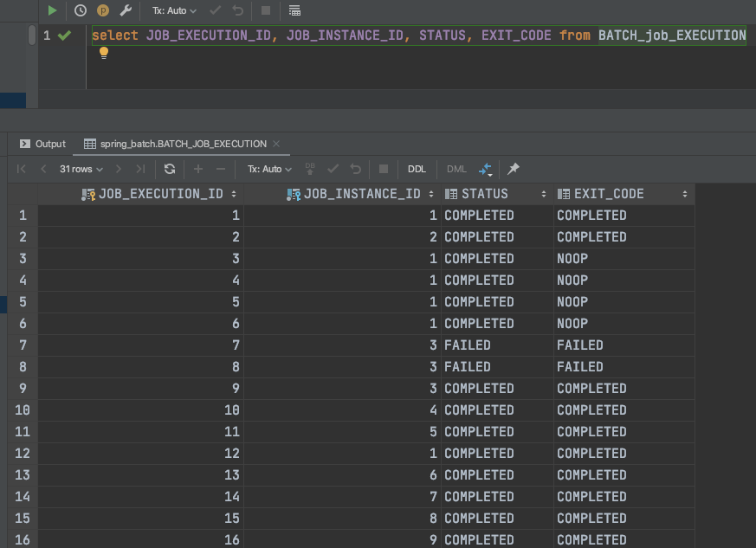
Task: Open console settings wrench icon
Action: click(x=126, y=10)
